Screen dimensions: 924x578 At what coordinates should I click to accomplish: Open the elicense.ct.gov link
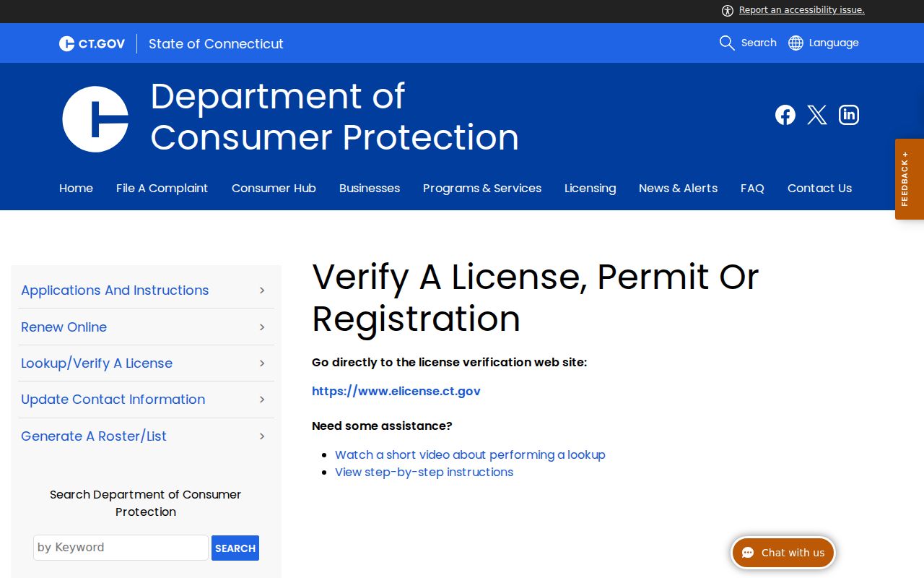tap(396, 391)
